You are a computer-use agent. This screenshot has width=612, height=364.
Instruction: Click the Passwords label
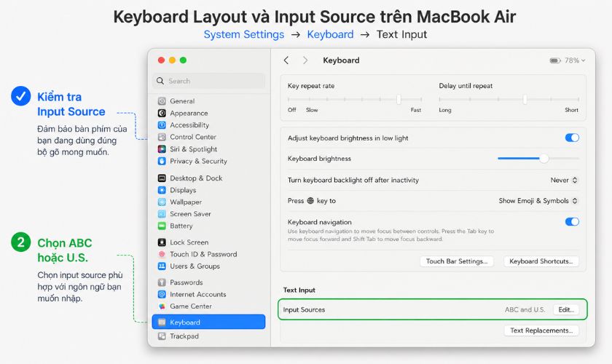tap(187, 282)
